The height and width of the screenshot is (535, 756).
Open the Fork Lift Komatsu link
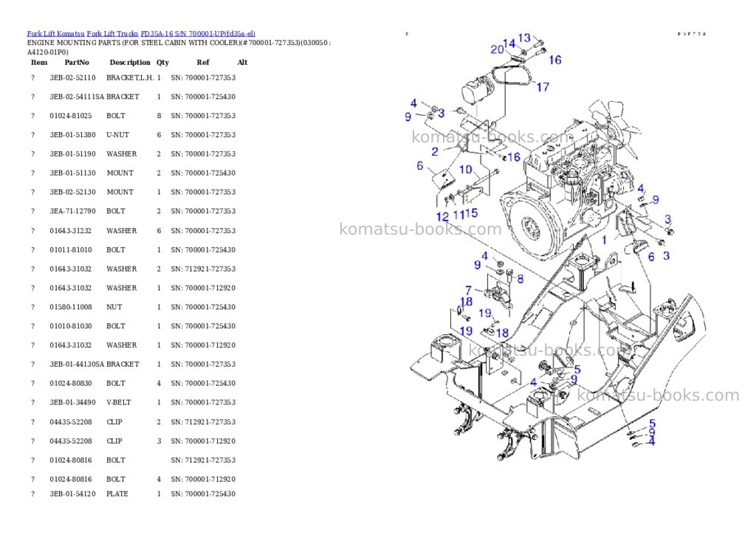pyautogui.click(x=55, y=34)
